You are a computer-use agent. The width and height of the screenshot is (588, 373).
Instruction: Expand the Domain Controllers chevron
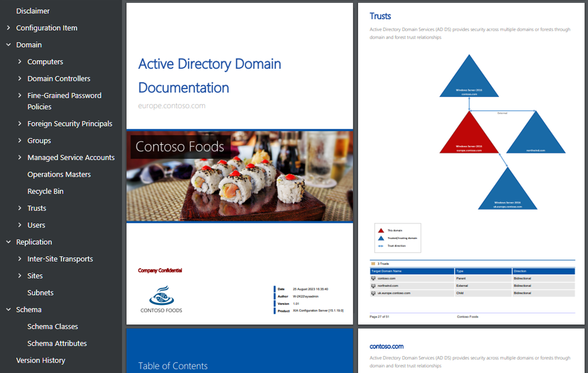click(x=20, y=79)
